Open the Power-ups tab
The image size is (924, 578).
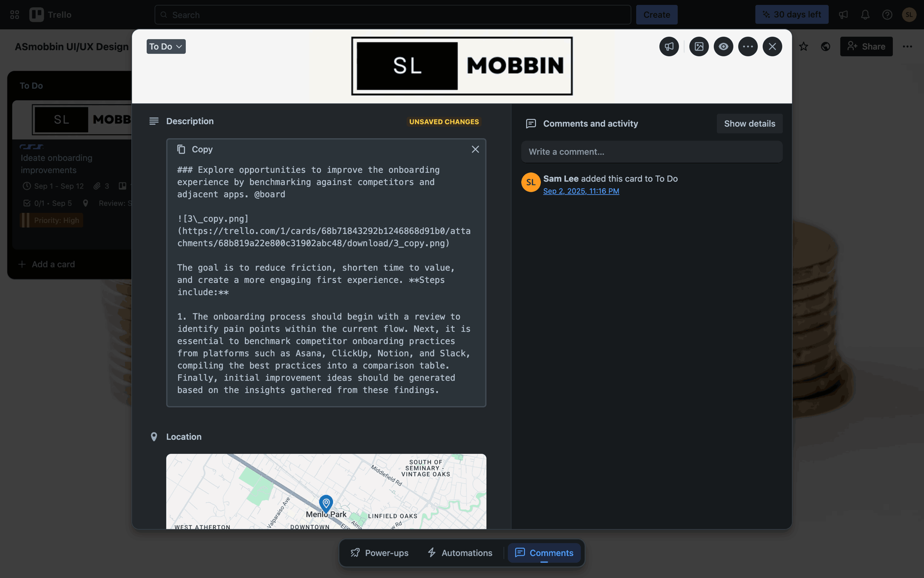[380, 553]
